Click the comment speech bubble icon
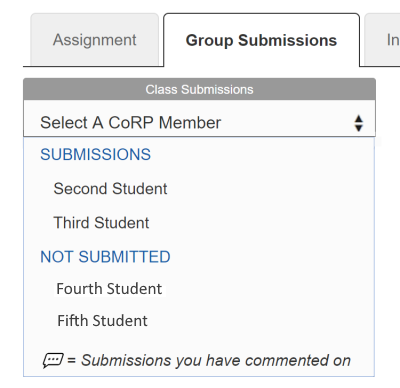The width and height of the screenshot is (400, 388). (x=53, y=360)
